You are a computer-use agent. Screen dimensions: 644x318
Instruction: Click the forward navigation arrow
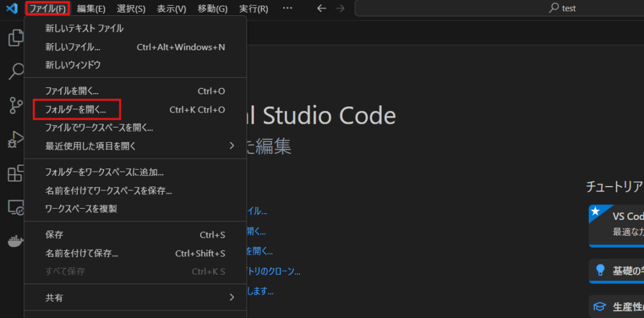[x=340, y=9]
